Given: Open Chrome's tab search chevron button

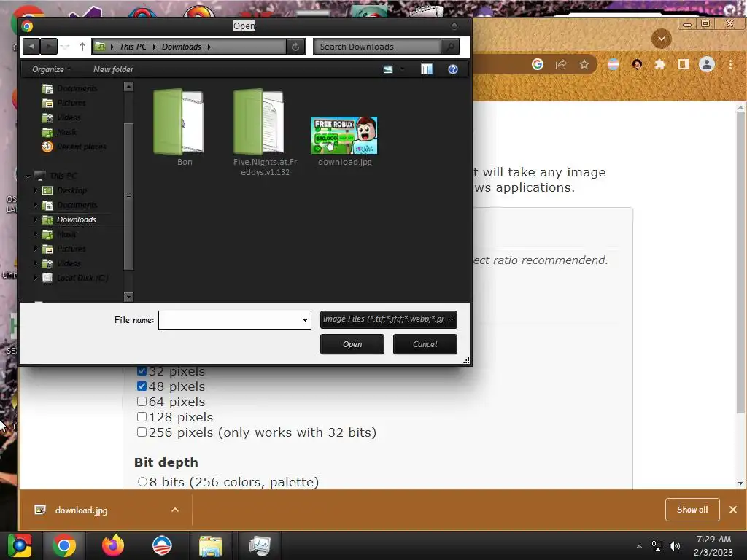Looking at the screenshot, I should (661, 39).
